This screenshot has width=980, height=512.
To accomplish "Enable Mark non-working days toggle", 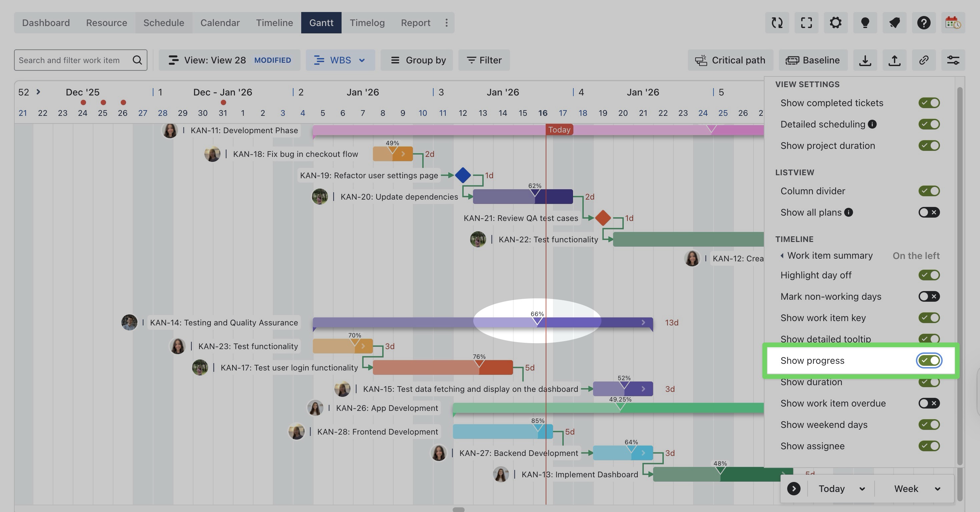I will (929, 296).
